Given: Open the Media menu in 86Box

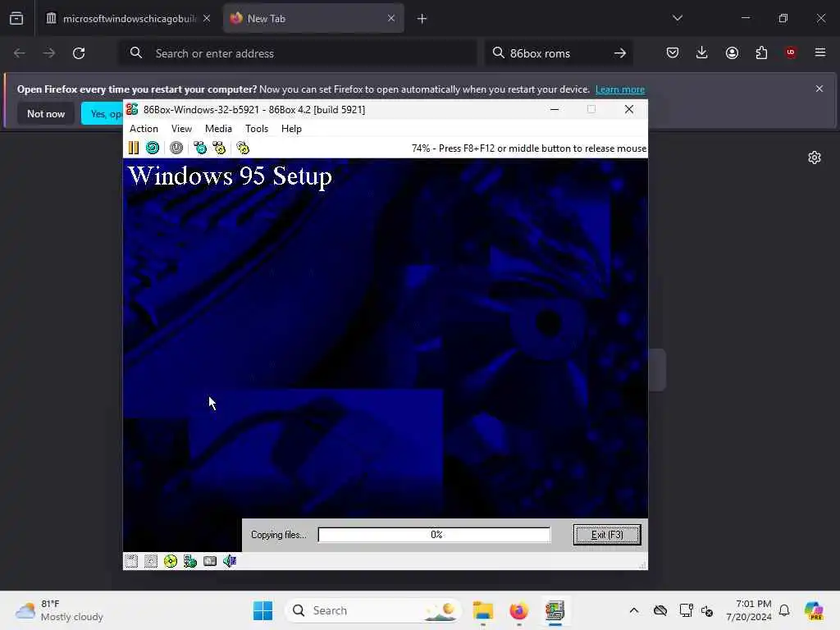Looking at the screenshot, I should [218, 129].
